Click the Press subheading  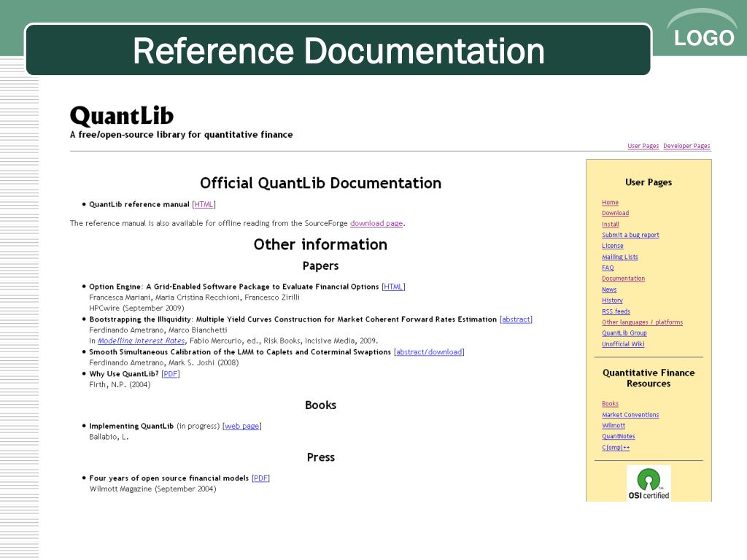pyautogui.click(x=321, y=457)
